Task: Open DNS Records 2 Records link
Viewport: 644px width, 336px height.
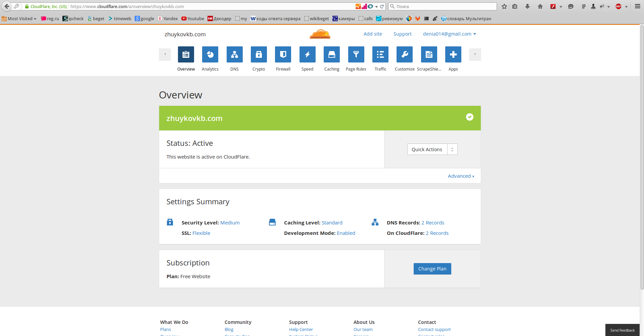Action: tap(433, 223)
